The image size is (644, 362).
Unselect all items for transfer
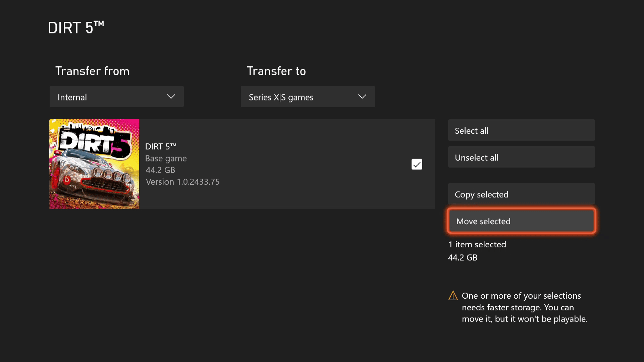522,157
